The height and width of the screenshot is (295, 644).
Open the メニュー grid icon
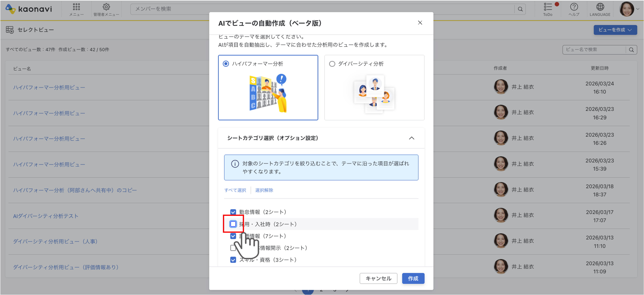[x=76, y=7]
